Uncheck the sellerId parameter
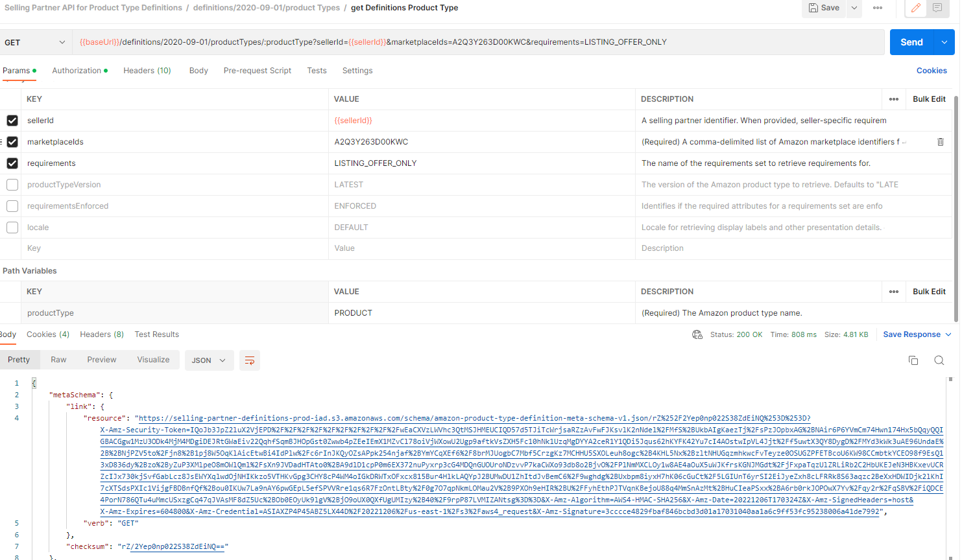962x560 pixels. coord(12,121)
